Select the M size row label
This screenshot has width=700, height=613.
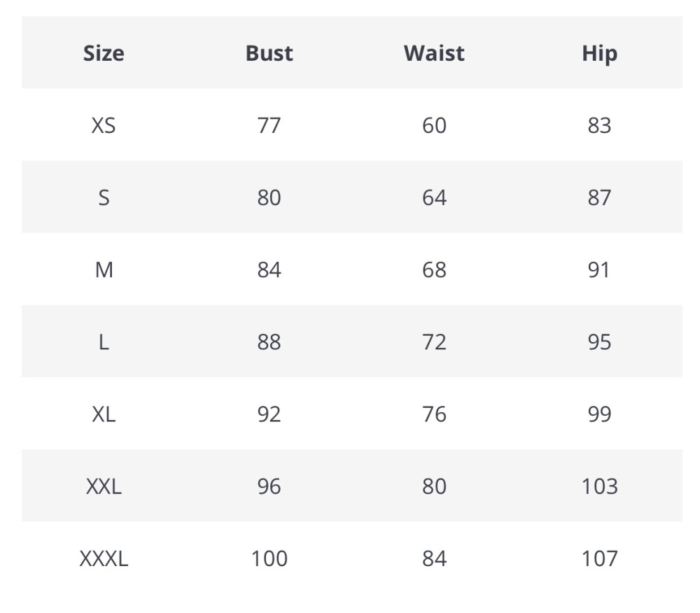[x=104, y=269]
